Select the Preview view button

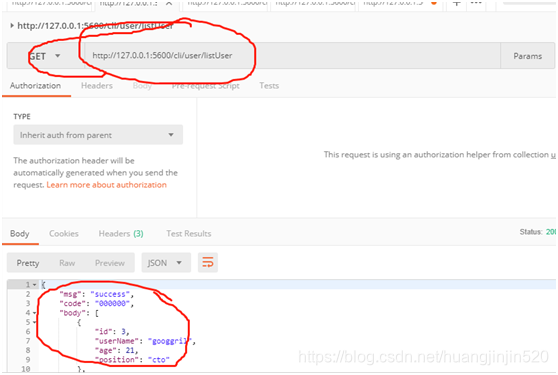[110, 263]
